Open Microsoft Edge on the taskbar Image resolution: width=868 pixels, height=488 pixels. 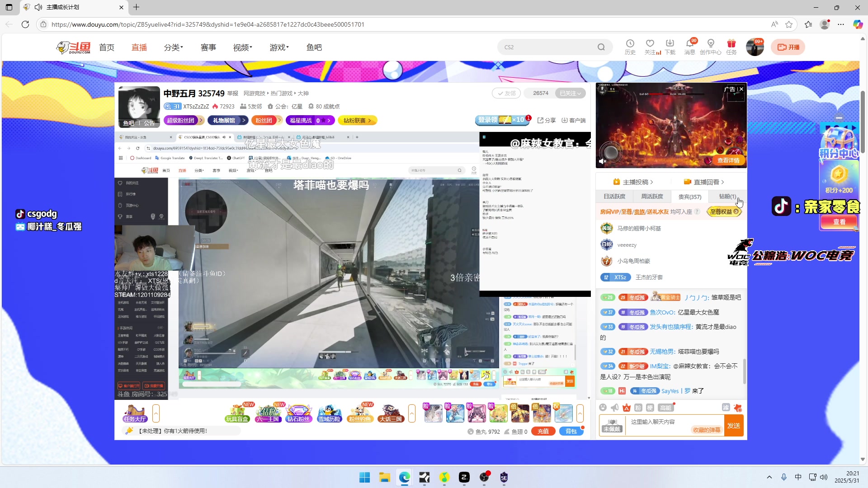pos(404,477)
